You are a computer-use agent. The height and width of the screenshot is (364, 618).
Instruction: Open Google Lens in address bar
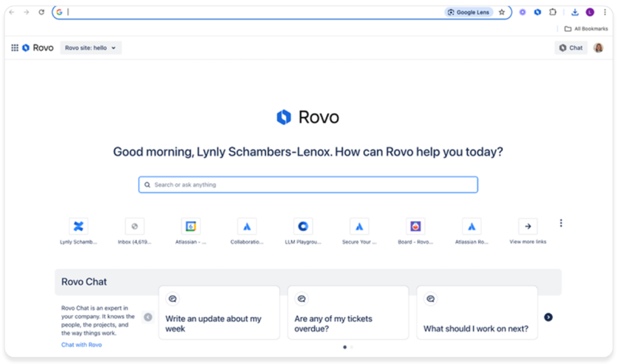[468, 12]
